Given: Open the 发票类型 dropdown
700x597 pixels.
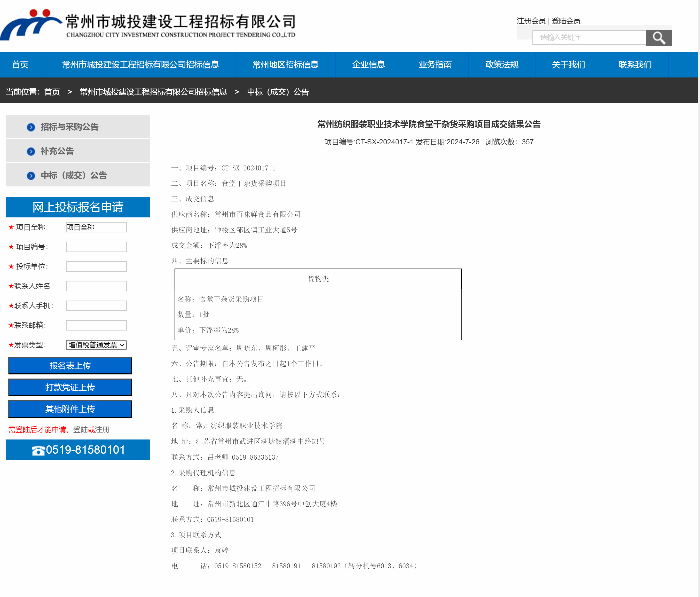Looking at the screenshot, I should coord(96,345).
